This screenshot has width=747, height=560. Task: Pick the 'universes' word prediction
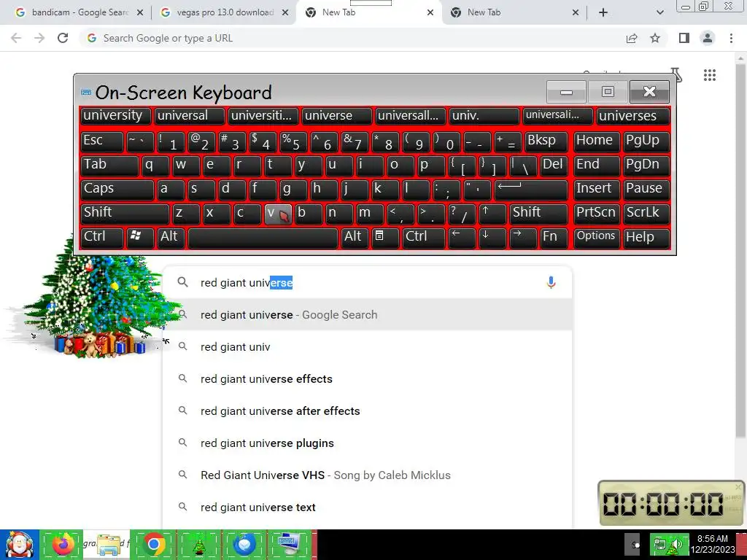click(633, 116)
